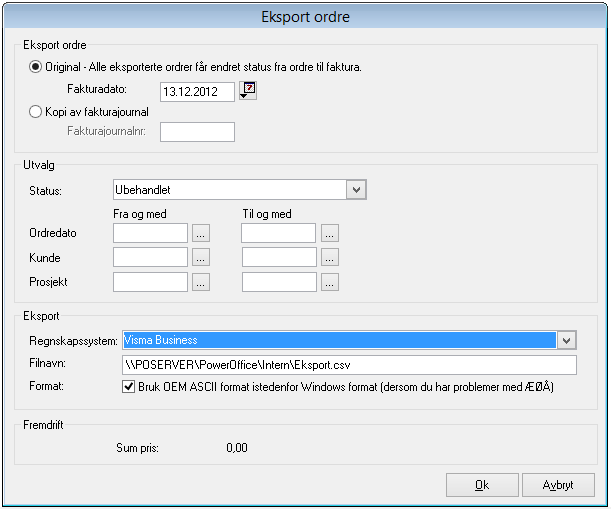
Task: Click the Kunde row label
Action: pos(45,258)
